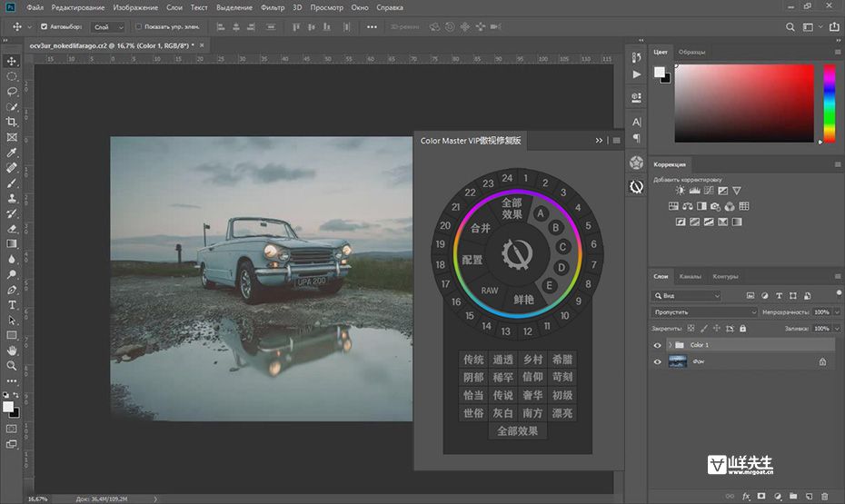Delete layer with trash icon
Viewport: 845px width, 504px height.
click(825, 497)
